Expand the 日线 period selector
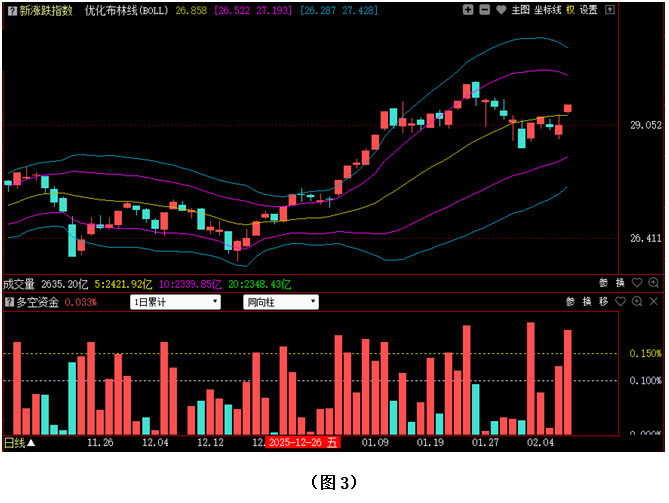The width and height of the screenshot is (669, 503). [19, 442]
